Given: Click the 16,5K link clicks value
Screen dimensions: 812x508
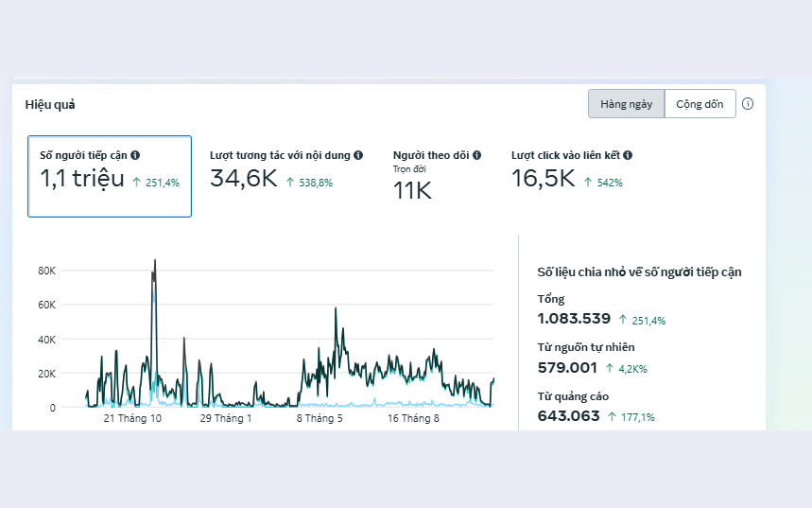Looking at the screenshot, I should tap(544, 178).
